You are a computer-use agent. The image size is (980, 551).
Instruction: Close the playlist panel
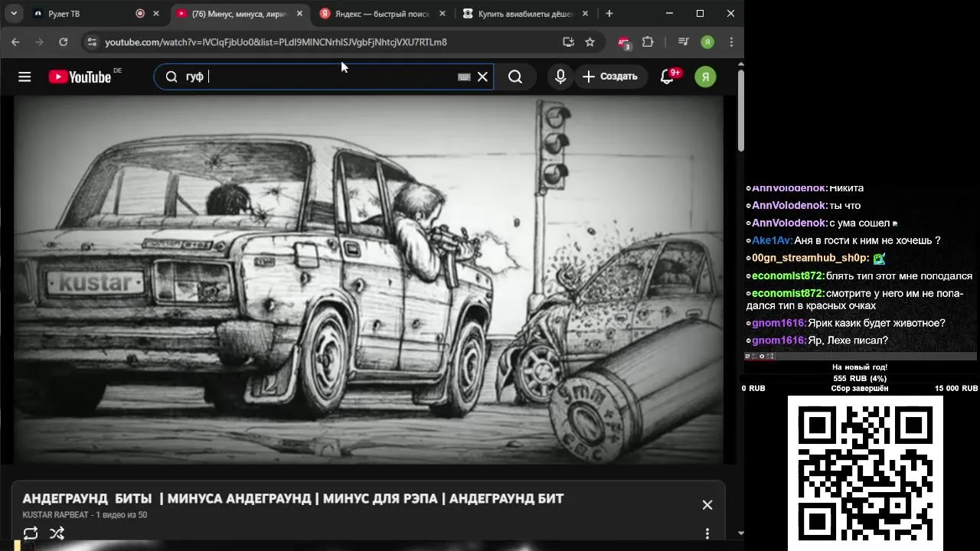(707, 505)
